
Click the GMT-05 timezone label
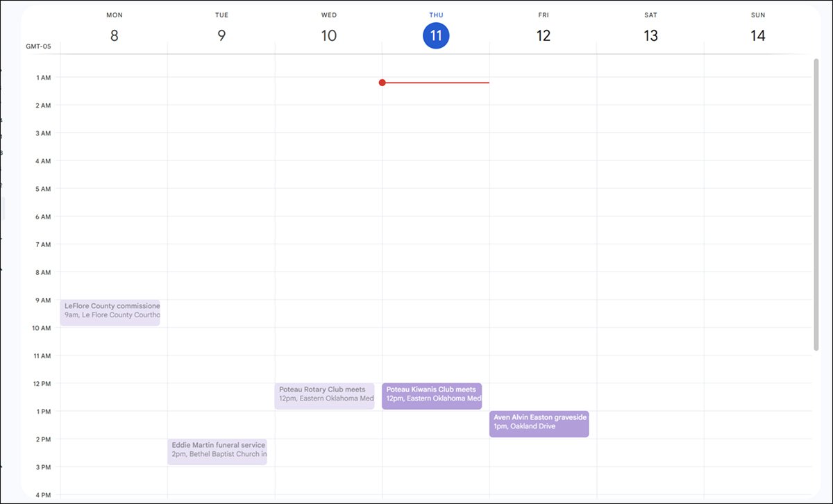click(x=39, y=47)
